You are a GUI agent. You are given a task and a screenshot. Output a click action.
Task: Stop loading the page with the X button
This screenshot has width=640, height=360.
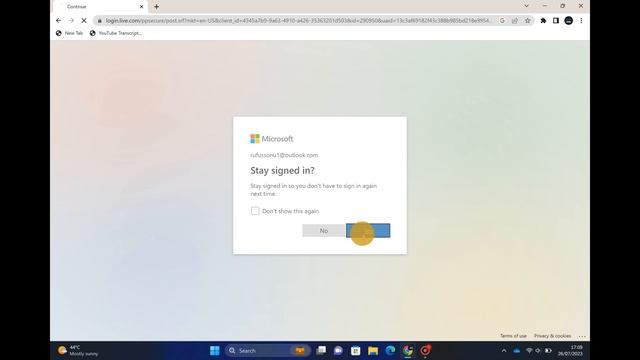click(x=84, y=20)
